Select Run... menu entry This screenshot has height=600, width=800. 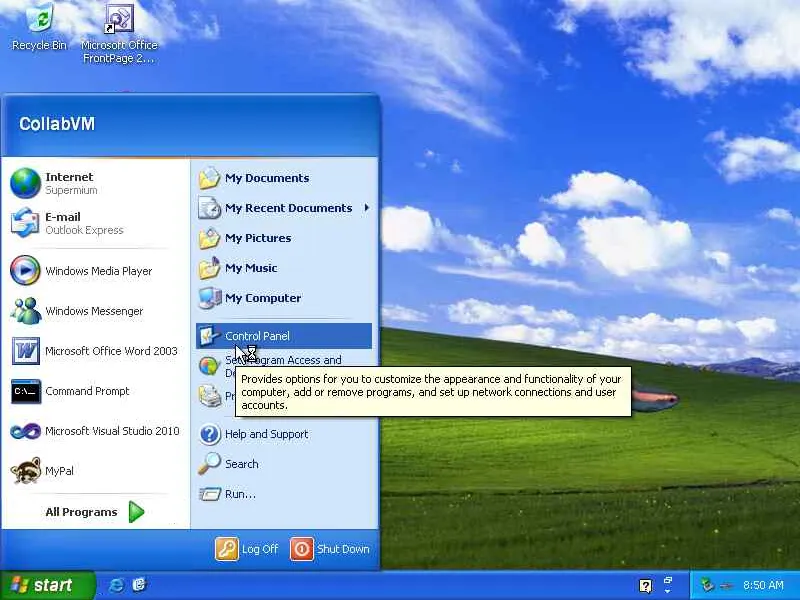pyautogui.click(x=284, y=494)
